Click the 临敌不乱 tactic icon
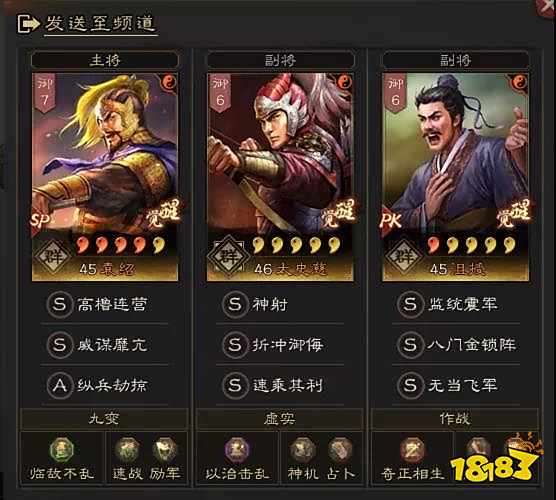 click(x=62, y=450)
